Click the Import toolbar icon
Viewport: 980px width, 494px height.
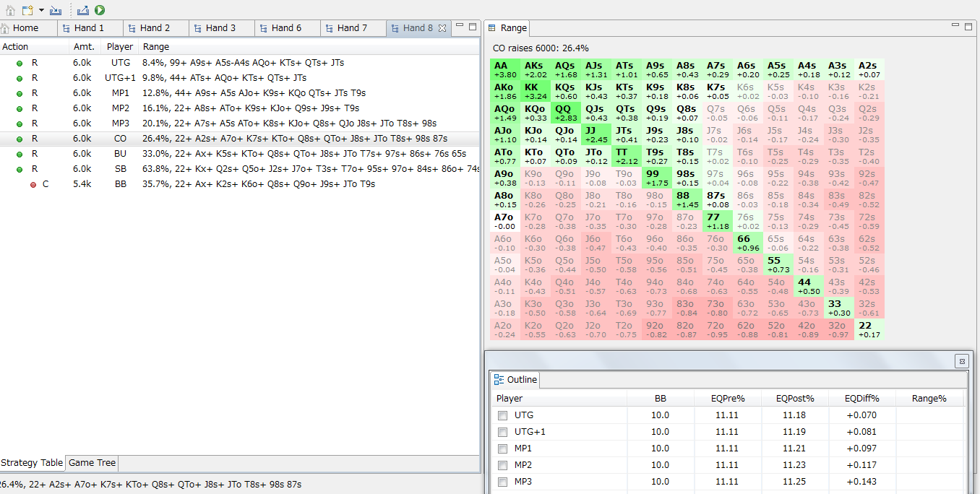56,10
